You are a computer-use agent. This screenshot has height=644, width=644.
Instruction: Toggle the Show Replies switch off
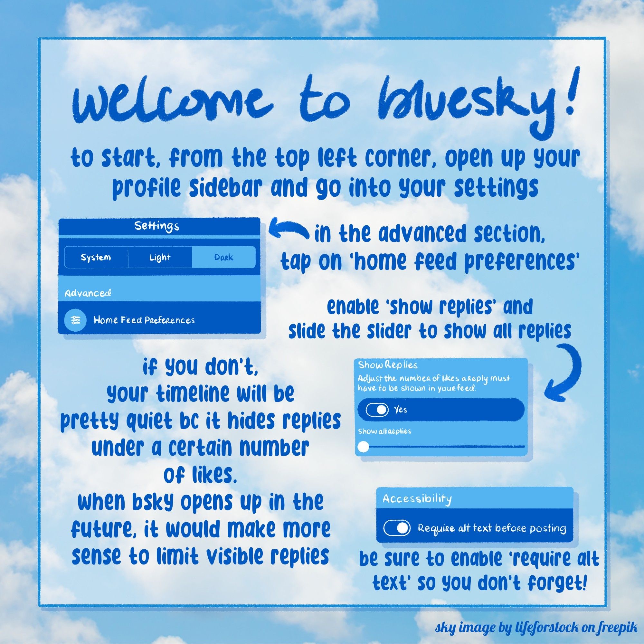click(380, 411)
